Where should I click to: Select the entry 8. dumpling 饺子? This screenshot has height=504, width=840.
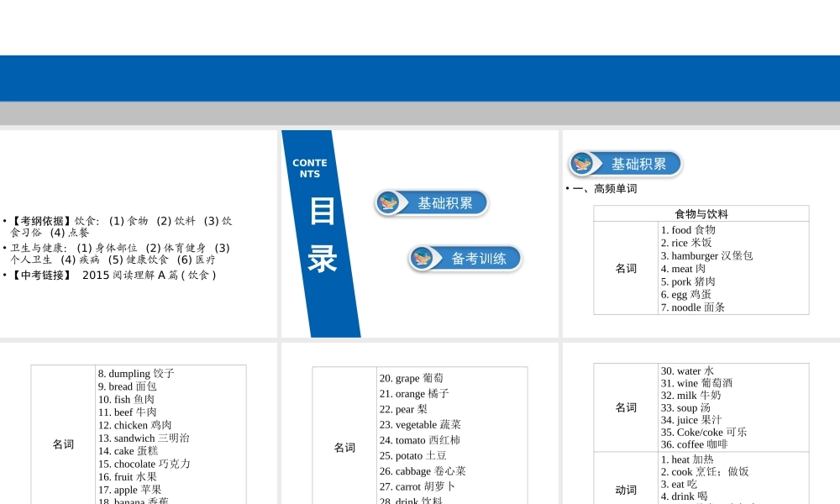coord(136,373)
